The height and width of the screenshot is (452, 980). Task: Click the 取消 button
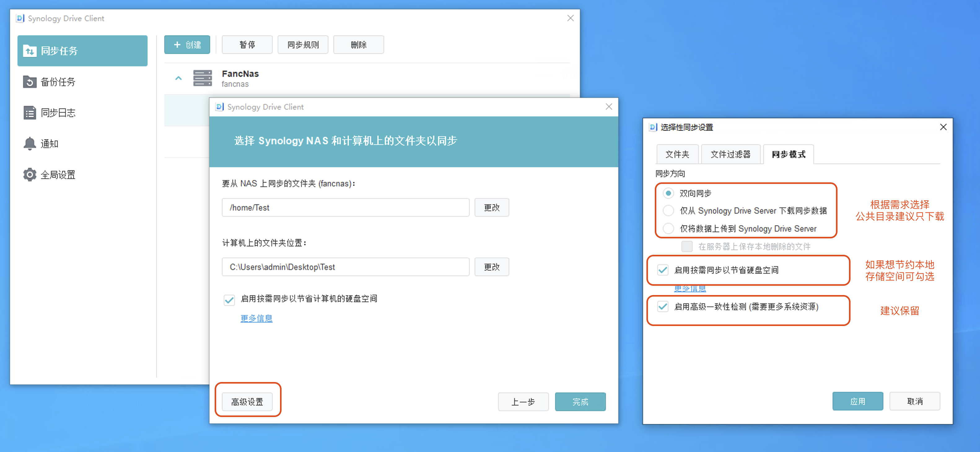coord(915,401)
